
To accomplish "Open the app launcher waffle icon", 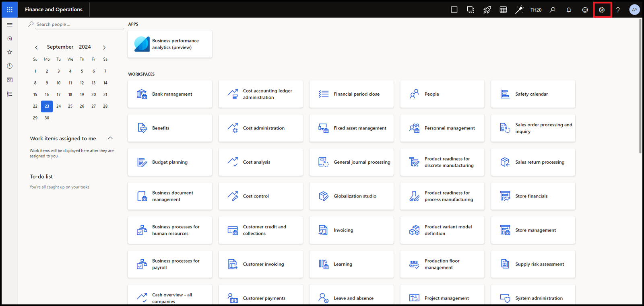I will pyautogui.click(x=10, y=10).
